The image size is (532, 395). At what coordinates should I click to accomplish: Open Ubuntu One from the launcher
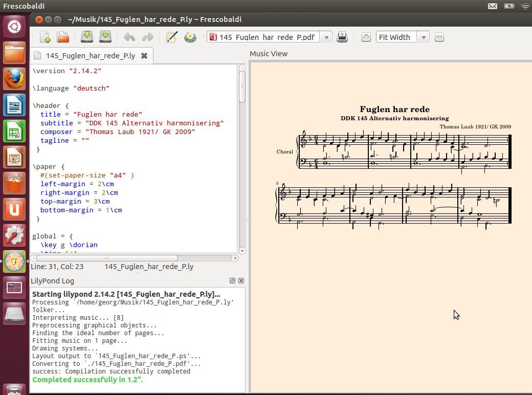[x=14, y=209]
